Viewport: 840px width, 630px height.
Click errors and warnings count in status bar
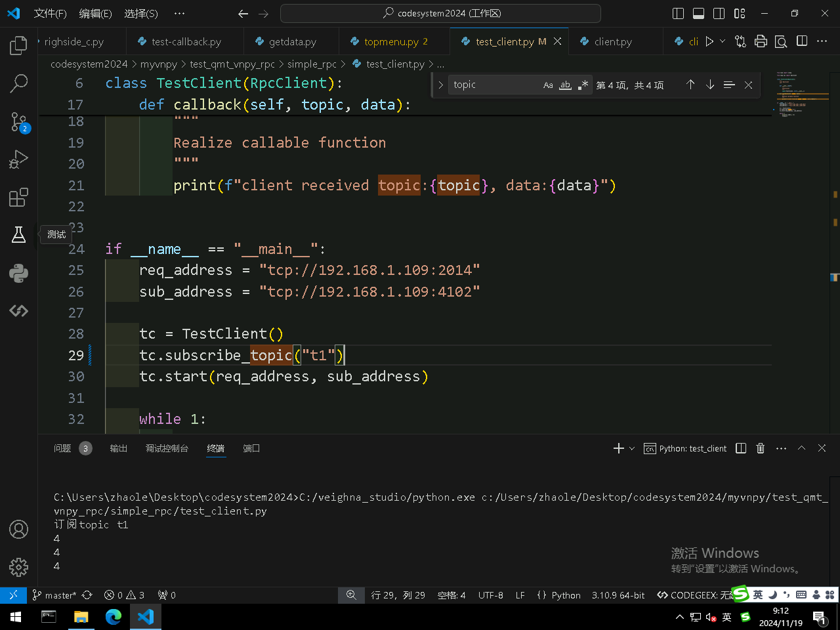coord(124,595)
